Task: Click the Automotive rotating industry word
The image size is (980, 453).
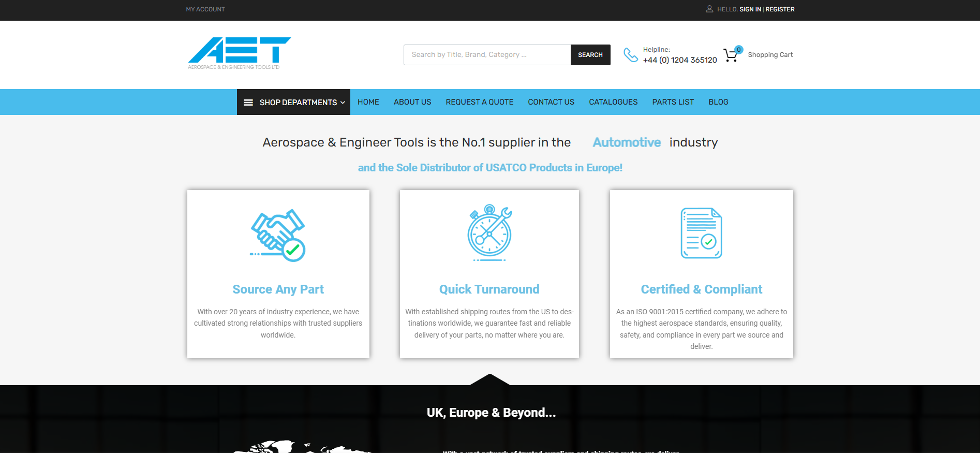Action: click(627, 142)
